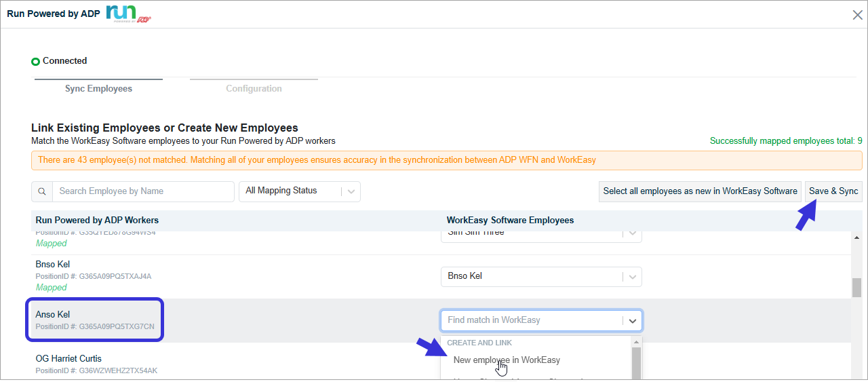Viewport: 868px width, 382px height.
Task: Click PositionID G36WZWEHZ2TX54AK text
Action: coord(96,371)
